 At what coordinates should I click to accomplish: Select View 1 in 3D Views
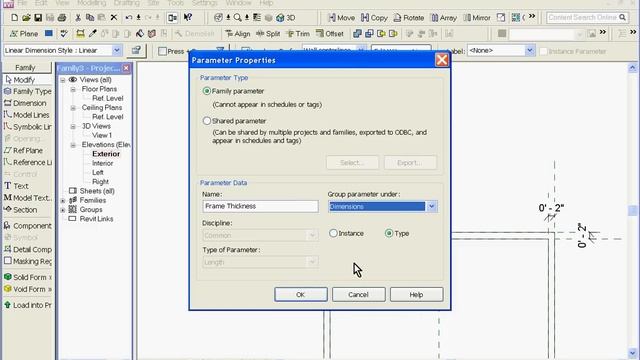point(102,136)
